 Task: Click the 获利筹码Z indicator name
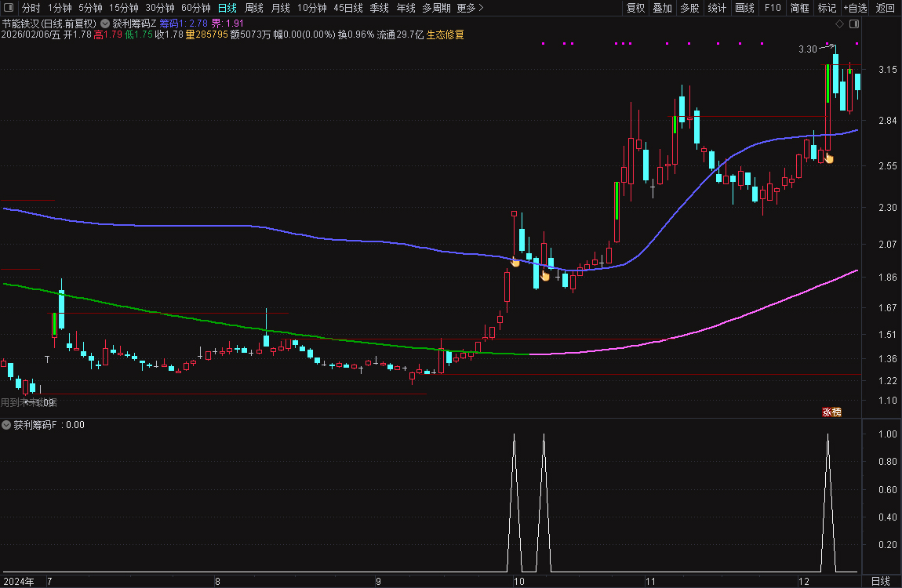[134, 24]
